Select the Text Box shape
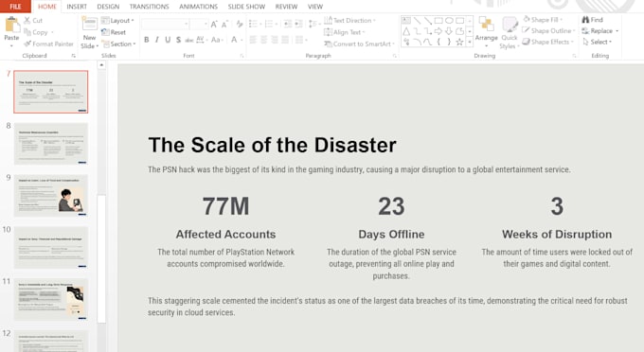 tap(406, 20)
